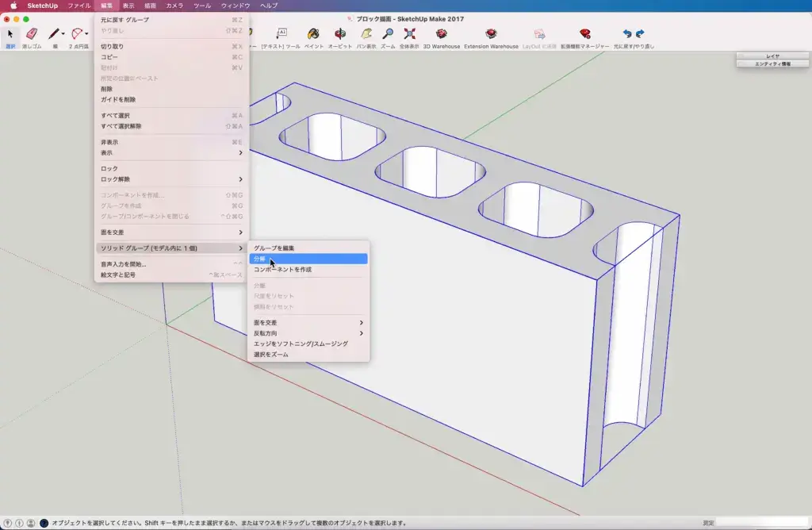Pick the pink Eraser tool

pos(32,34)
